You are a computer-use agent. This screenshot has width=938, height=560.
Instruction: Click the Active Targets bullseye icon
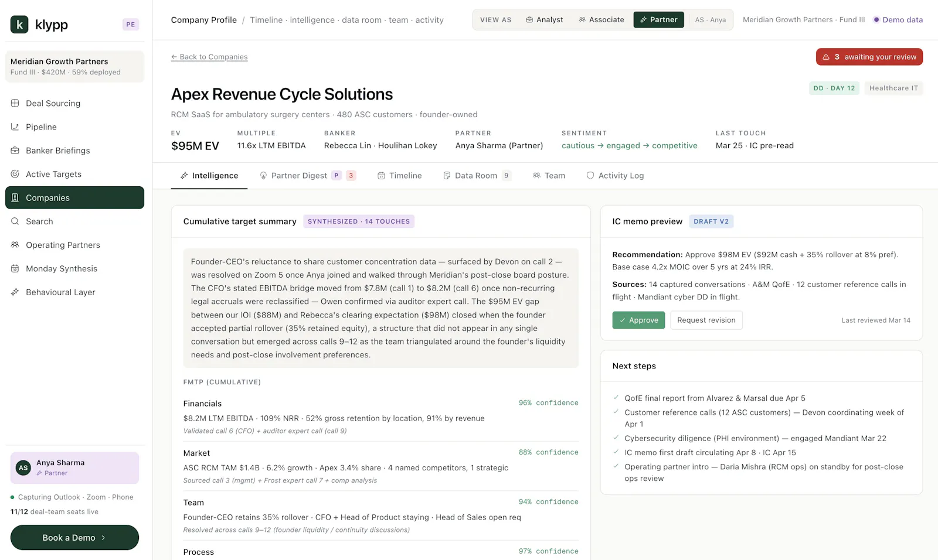pos(15,174)
